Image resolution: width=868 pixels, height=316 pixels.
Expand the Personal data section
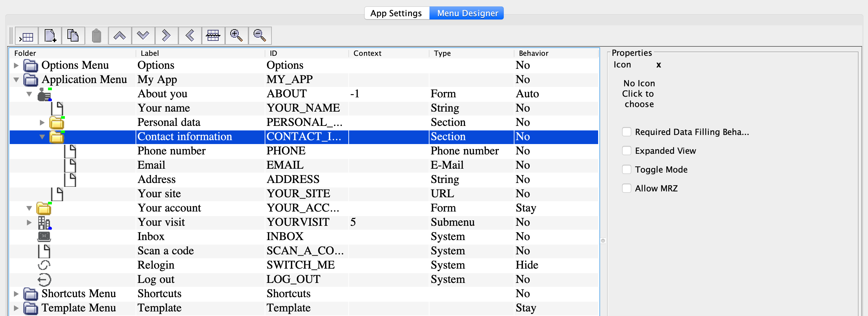(42, 122)
